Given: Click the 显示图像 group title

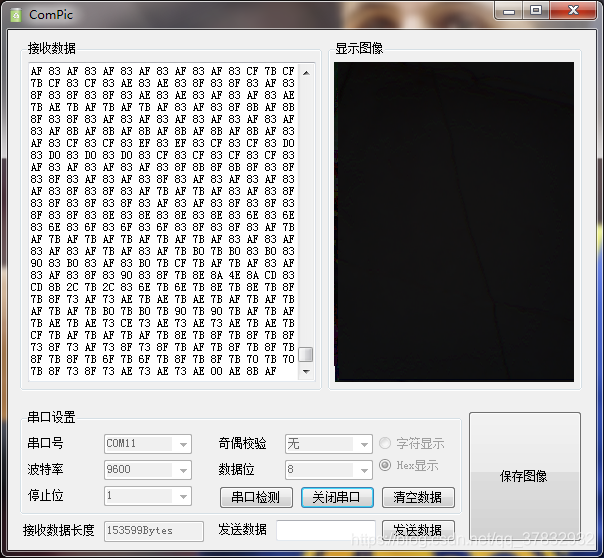Looking at the screenshot, I should click(359, 49).
